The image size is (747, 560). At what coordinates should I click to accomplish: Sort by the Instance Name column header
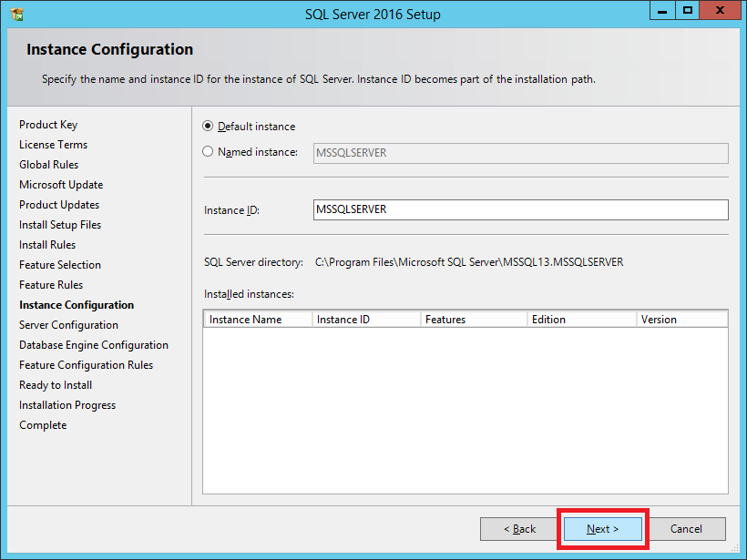point(257,320)
